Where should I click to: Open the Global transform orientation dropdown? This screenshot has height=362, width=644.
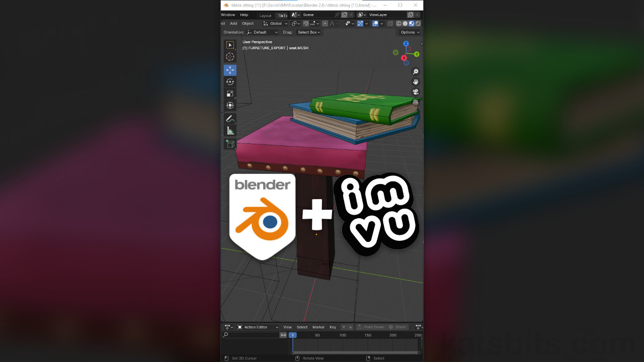pyautogui.click(x=275, y=24)
